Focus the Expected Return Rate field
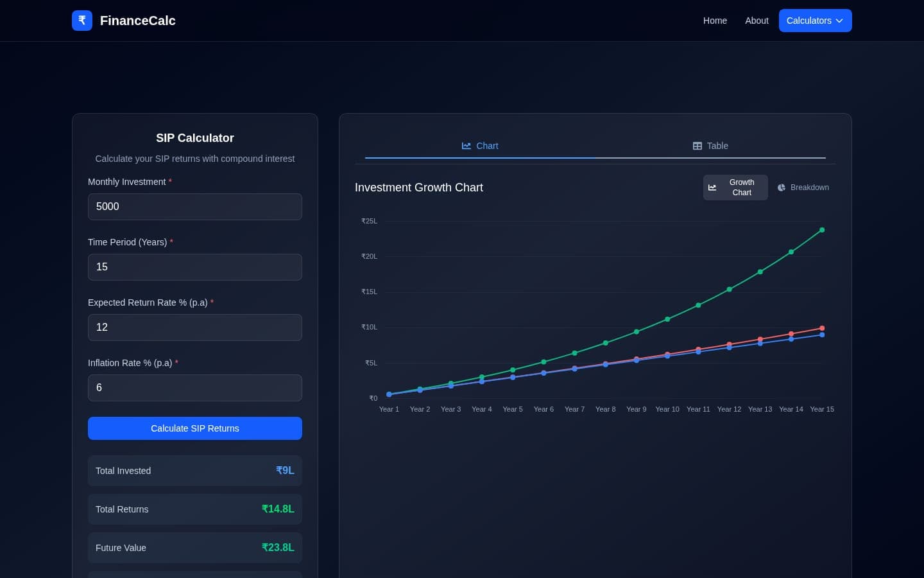Image resolution: width=924 pixels, height=578 pixels. pyautogui.click(x=195, y=328)
